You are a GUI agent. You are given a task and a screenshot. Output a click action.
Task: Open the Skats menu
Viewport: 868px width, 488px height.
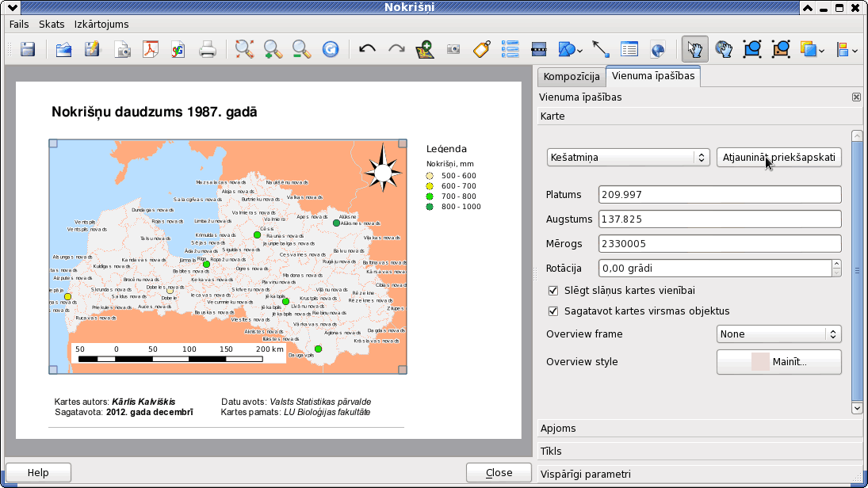click(x=52, y=25)
